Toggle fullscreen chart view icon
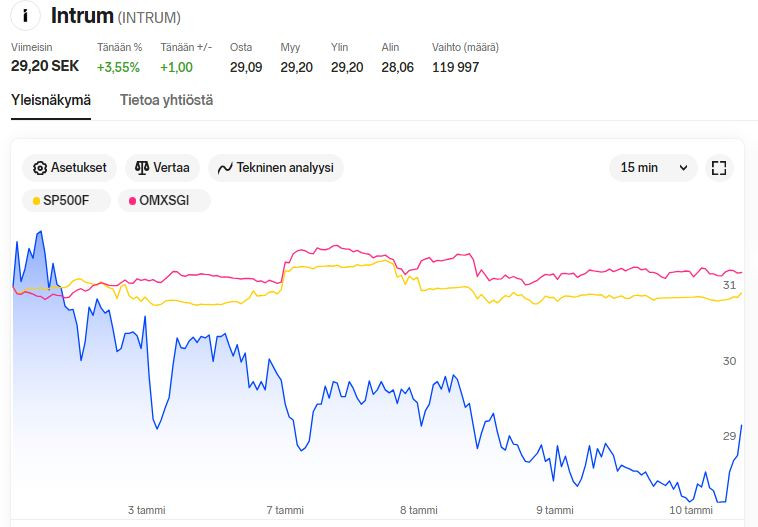758x527 pixels. coord(719,168)
